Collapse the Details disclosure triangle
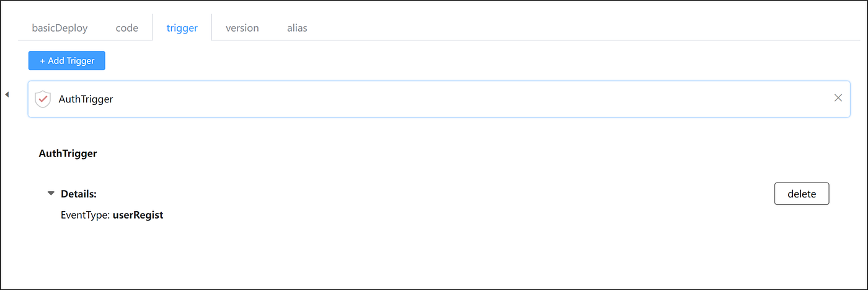The image size is (868, 290). coord(51,194)
